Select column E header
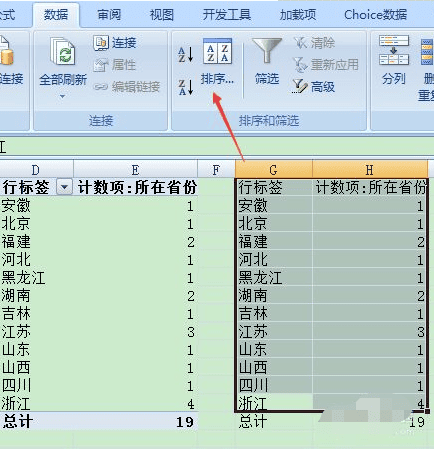Screen dimensions: 434x449 click(x=135, y=170)
